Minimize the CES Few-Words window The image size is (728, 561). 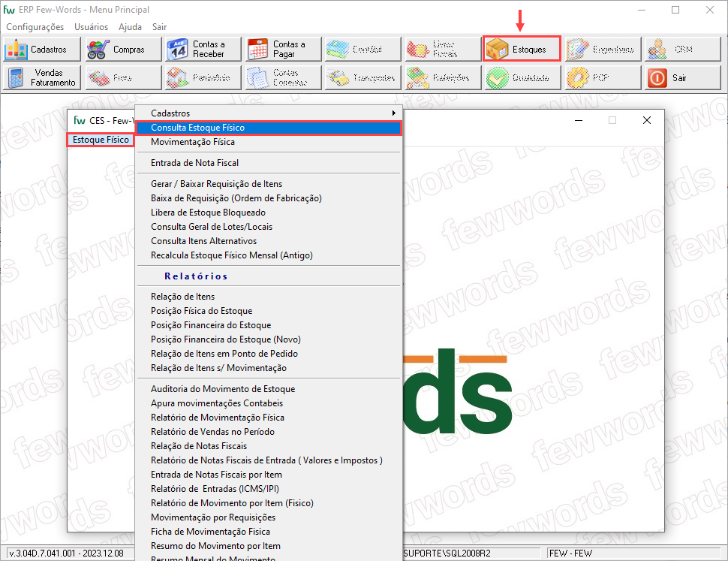[579, 120]
